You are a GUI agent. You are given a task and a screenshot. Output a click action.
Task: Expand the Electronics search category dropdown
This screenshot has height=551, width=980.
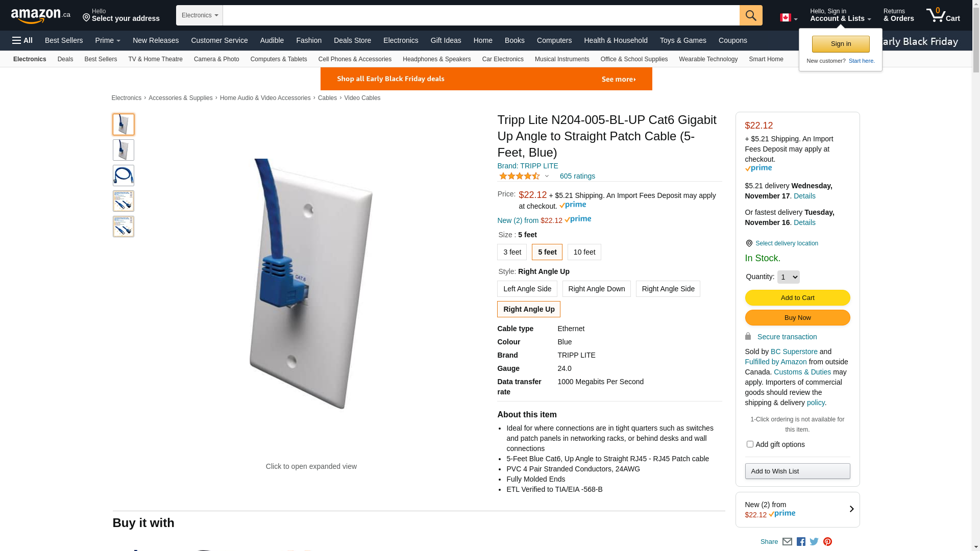pyautogui.click(x=200, y=15)
